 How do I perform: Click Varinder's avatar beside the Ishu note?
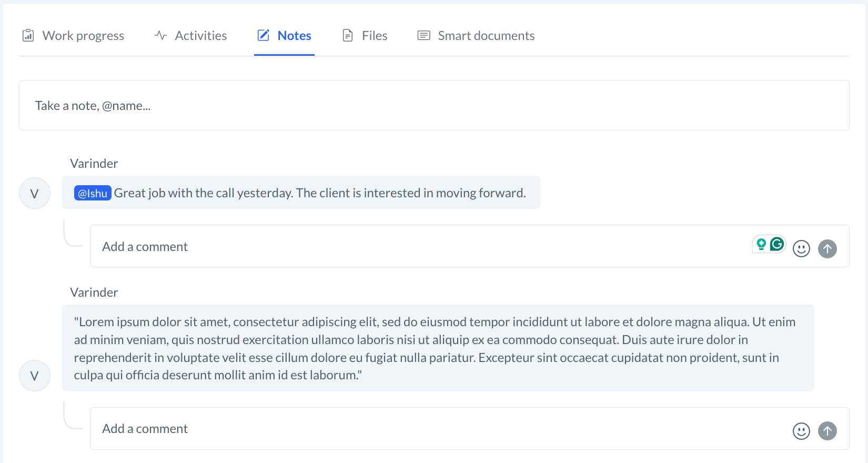pos(35,194)
